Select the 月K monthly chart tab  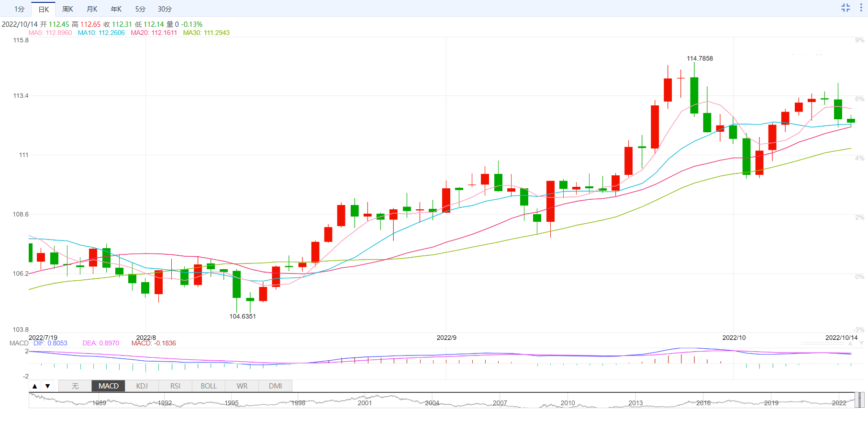(92, 9)
